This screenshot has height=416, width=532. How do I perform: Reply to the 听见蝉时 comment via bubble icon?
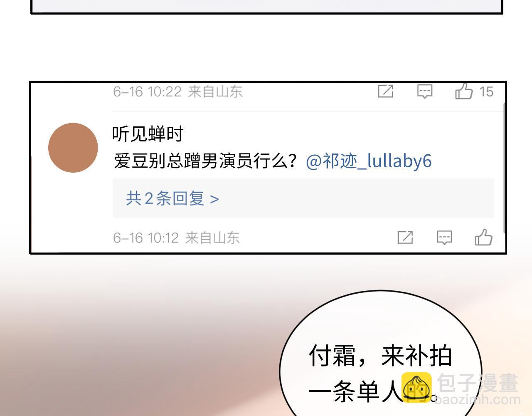tap(444, 238)
